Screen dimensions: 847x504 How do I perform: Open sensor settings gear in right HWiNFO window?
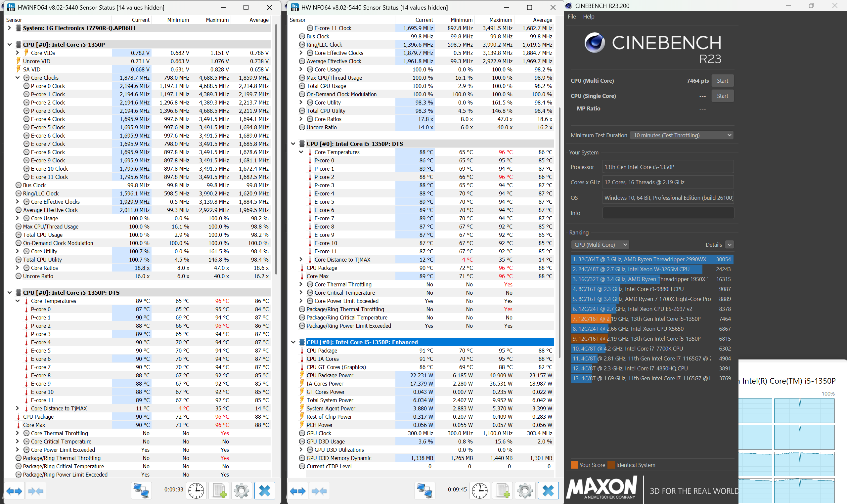tap(525, 491)
